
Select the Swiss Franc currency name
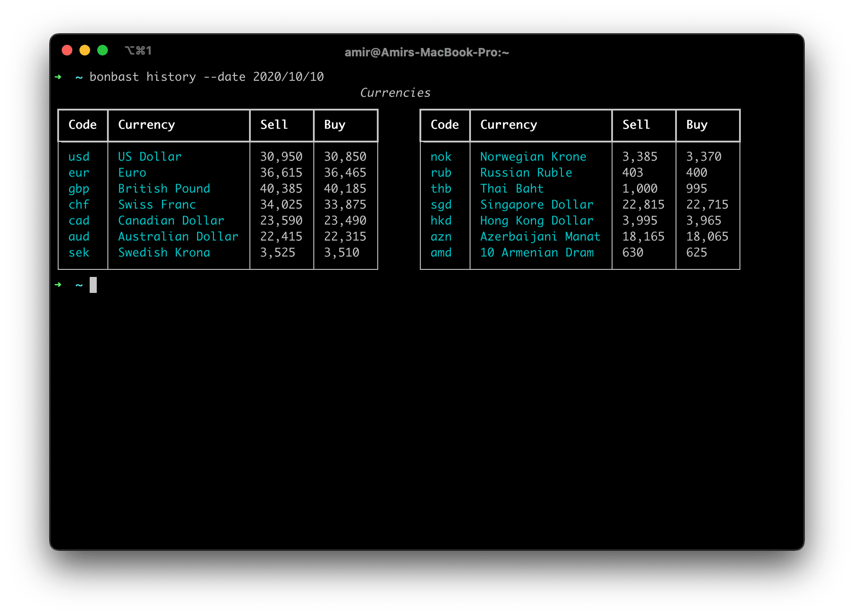point(157,205)
